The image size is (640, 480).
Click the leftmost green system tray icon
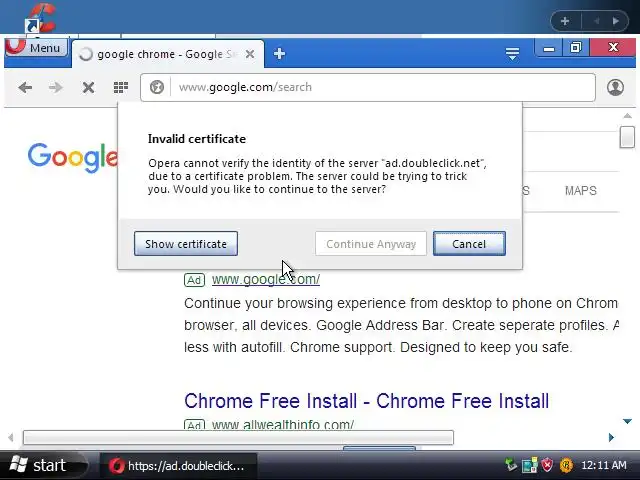511,465
